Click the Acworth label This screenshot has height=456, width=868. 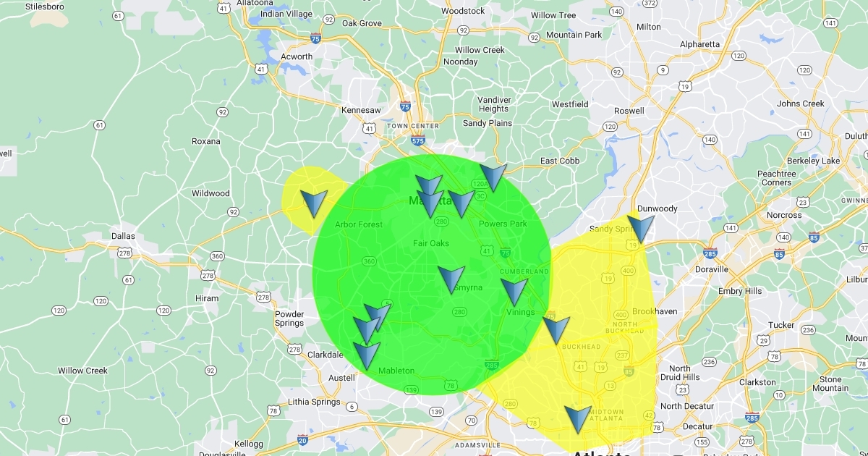tap(297, 56)
